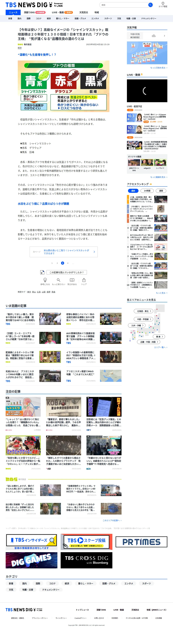Screen dimensions: 173x644
Task: Open 近畿・中国・四国 area button
Action: tap(148, 342)
